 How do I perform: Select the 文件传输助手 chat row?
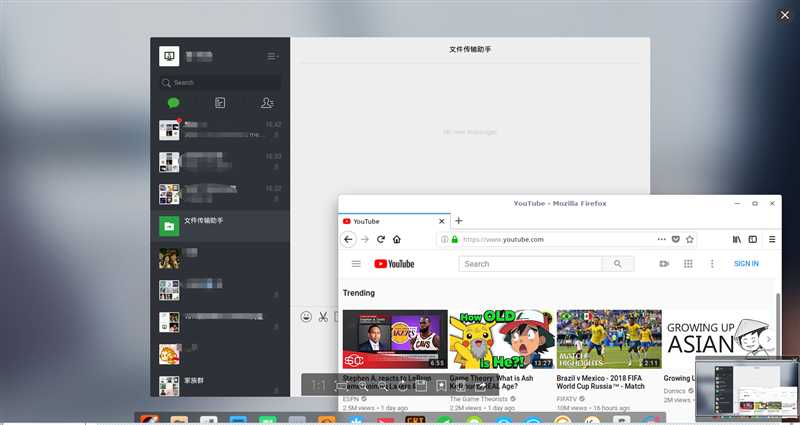[x=220, y=226]
